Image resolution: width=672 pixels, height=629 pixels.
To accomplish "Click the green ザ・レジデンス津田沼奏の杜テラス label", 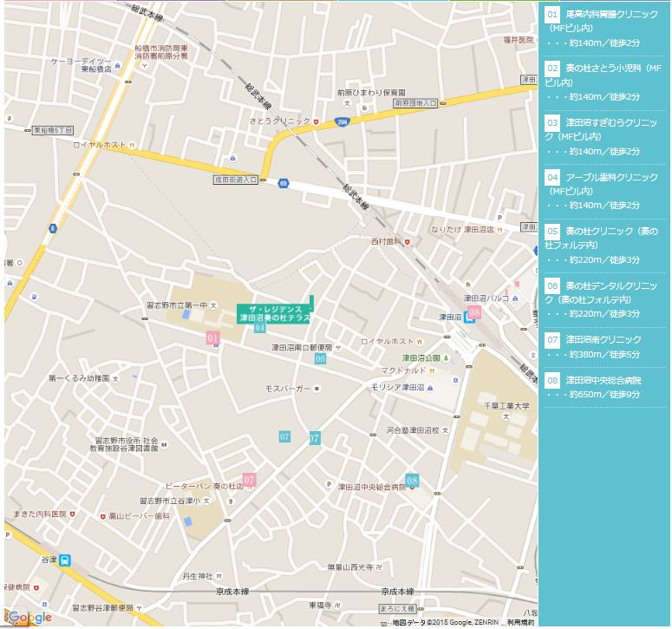I will (x=274, y=314).
